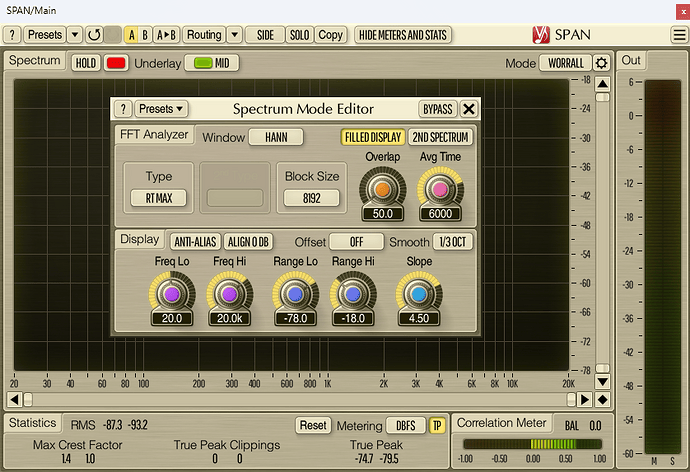
Task: Reset the statistics
Action: click(313, 425)
